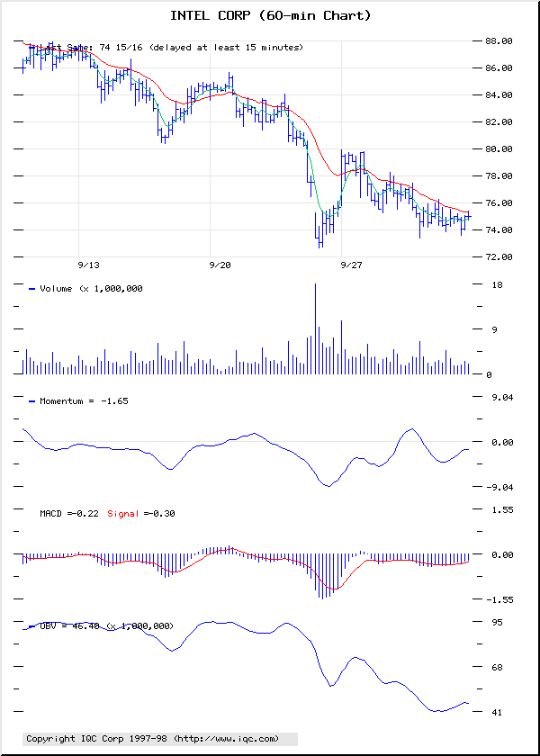This screenshot has height=756, width=540.
Task: Click the 41 OBV axis label
Action: click(497, 712)
